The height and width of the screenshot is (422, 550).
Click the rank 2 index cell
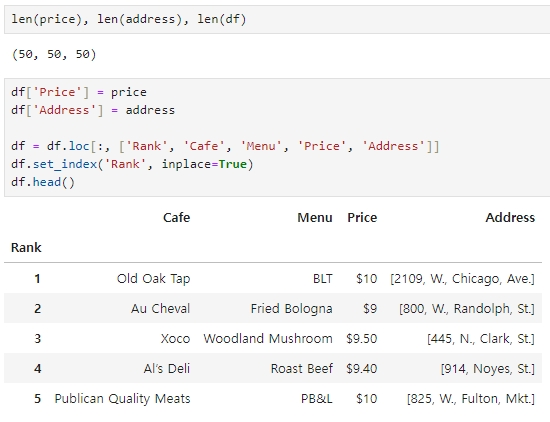click(37, 309)
